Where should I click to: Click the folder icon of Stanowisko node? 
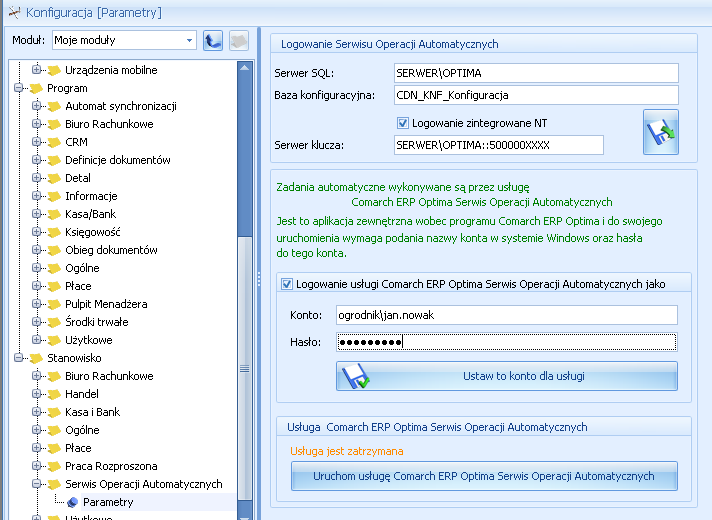click(x=36, y=358)
